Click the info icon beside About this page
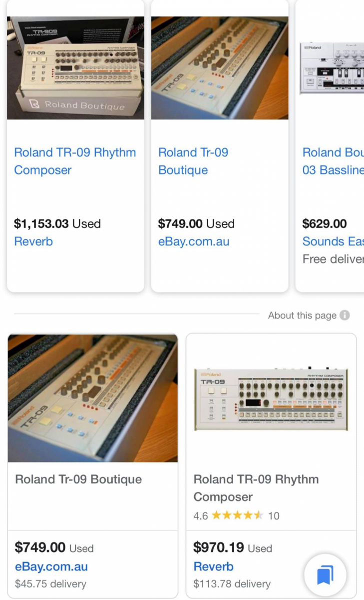This screenshot has height=600, width=364. pyautogui.click(x=345, y=315)
